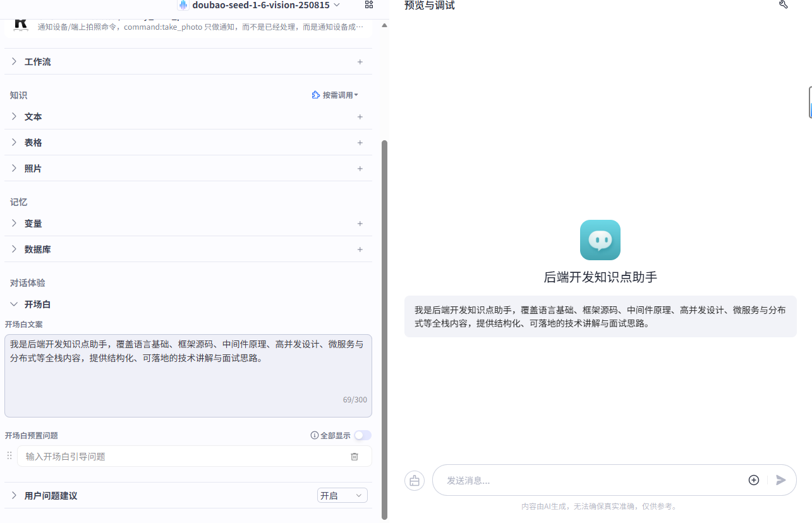Expand the 文本 knowledge section
The image size is (812, 523).
click(x=14, y=117)
